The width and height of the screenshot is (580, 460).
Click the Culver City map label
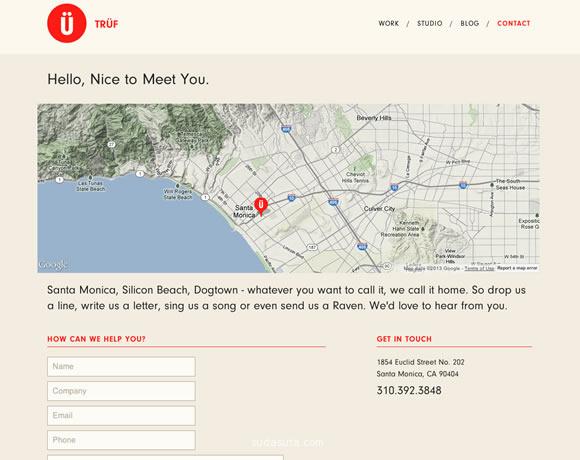379,209
